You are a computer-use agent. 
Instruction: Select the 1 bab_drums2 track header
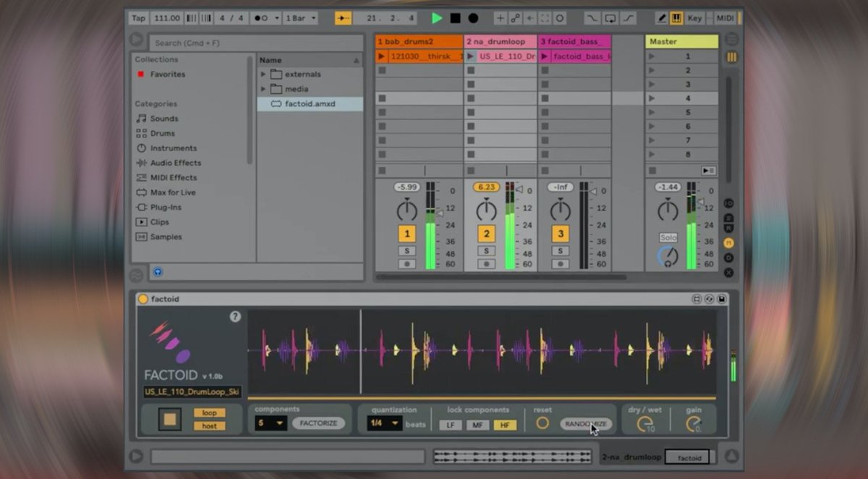(419, 42)
